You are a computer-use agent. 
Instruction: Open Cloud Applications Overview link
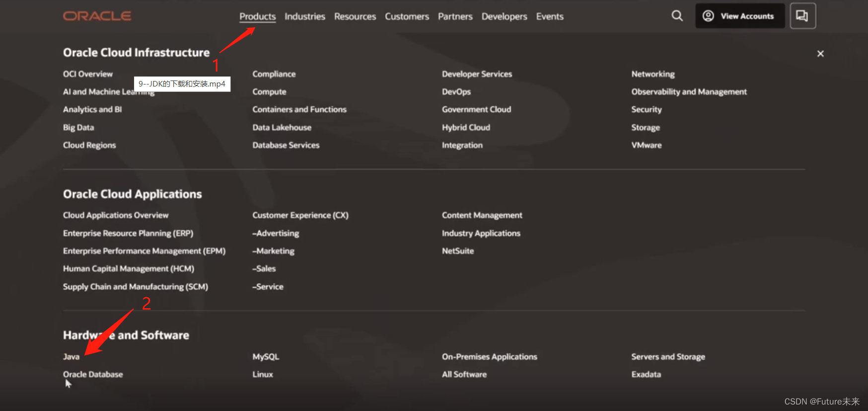coord(116,215)
